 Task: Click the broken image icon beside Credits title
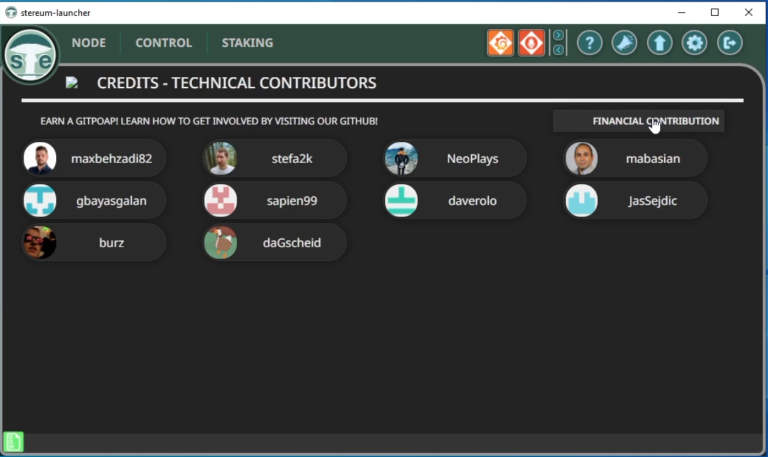tap(72, 83)
